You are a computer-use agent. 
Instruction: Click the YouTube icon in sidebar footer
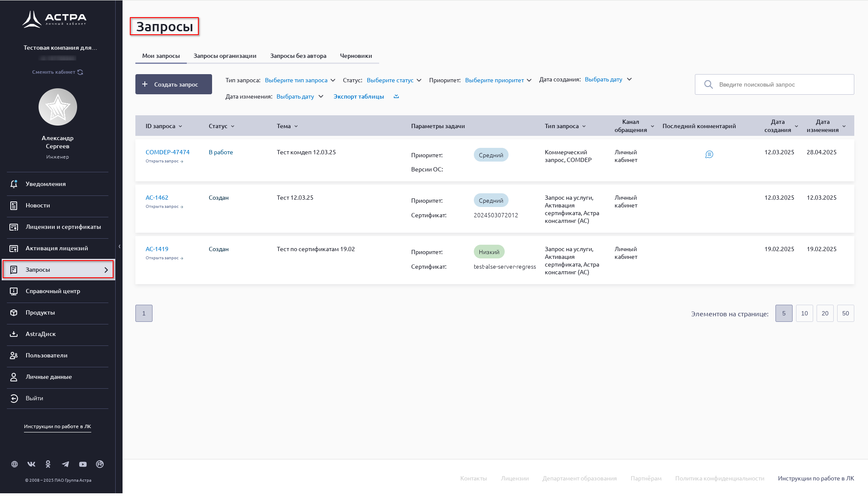coord(83,464)
